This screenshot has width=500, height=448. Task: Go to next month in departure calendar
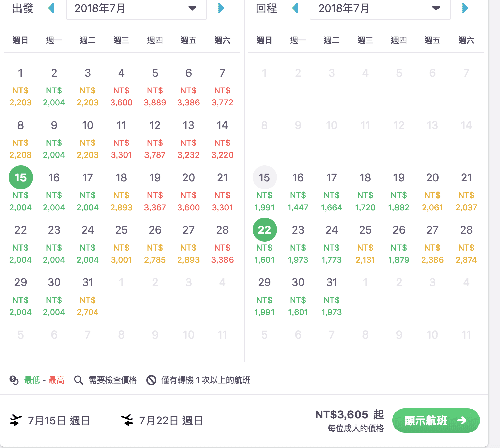point(221,8)
